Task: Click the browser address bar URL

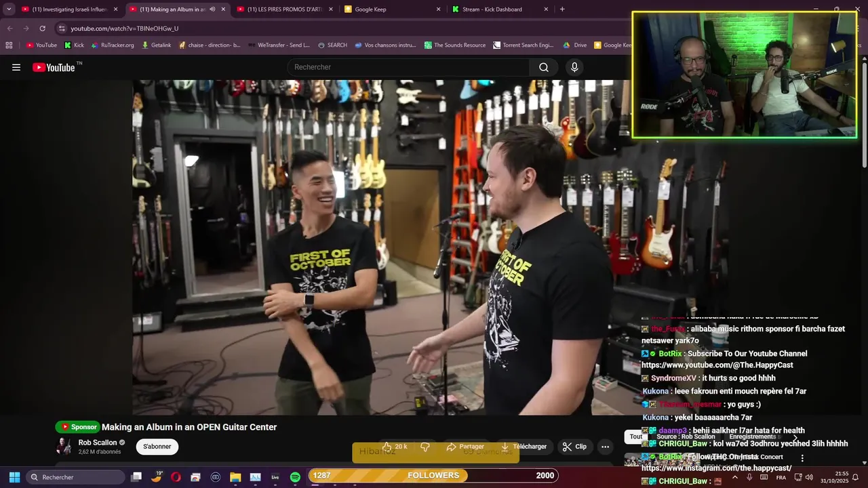Action: pyautogui.click(x=125, y=28)
